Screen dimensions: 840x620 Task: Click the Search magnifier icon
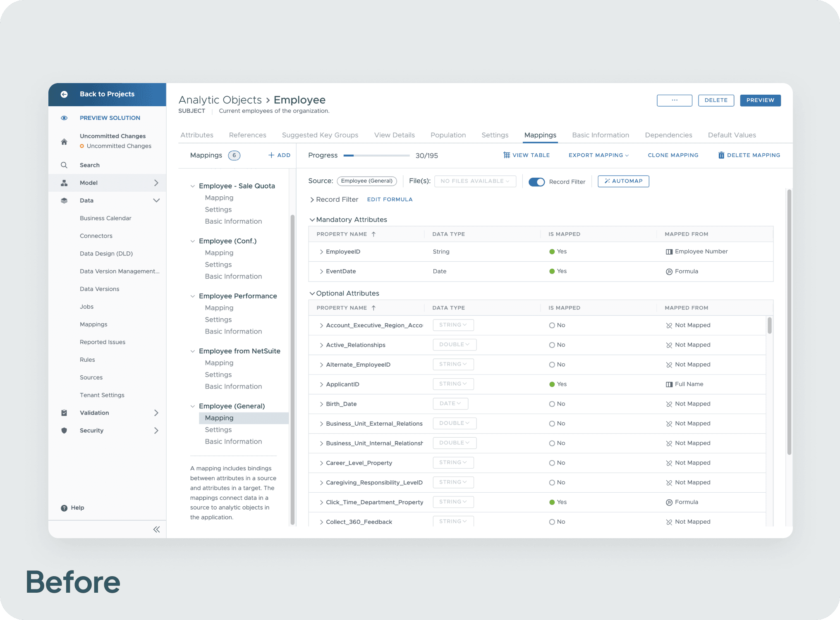pyautogui.click(x=64, y=165)
